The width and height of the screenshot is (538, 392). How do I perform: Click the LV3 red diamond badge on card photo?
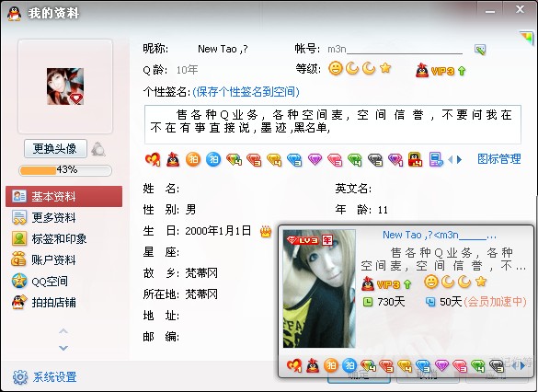tap(303, 240)
